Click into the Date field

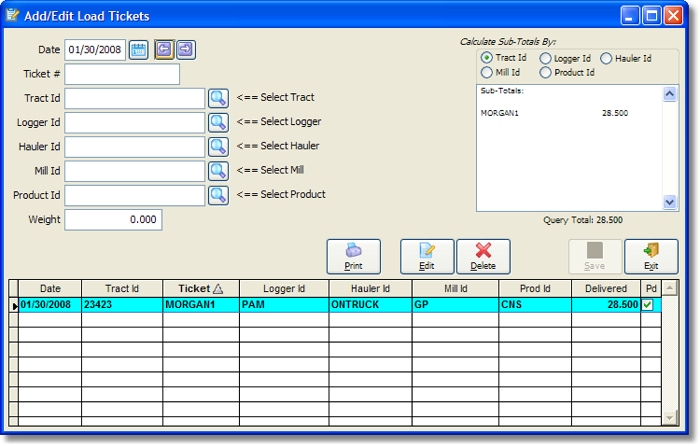click(x=95, y=50)
